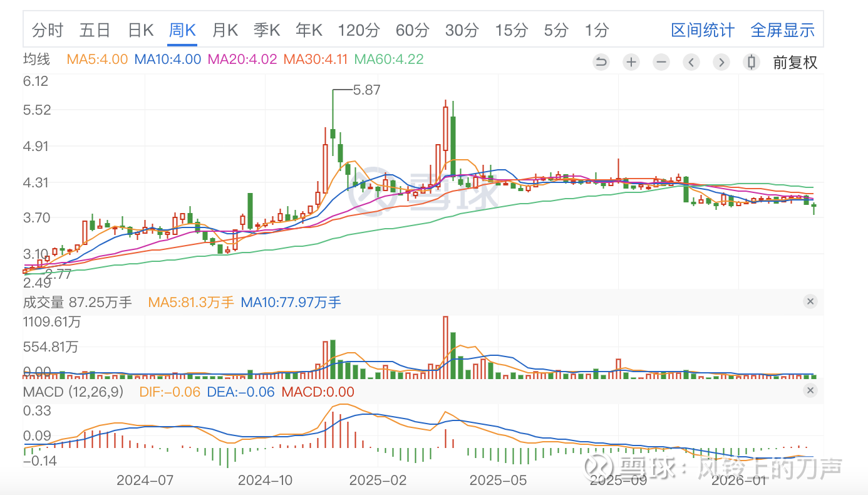This screenshot has height=495, width=868.
Task: Click the MACD:0.00 indicator value
Action: click(x=318, y=392)
